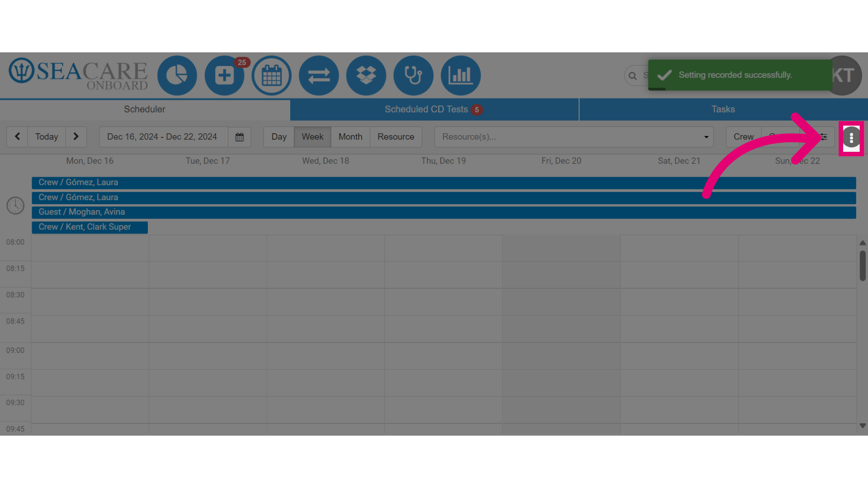Click the Mon, Dec 16 header

pos(90,161)
